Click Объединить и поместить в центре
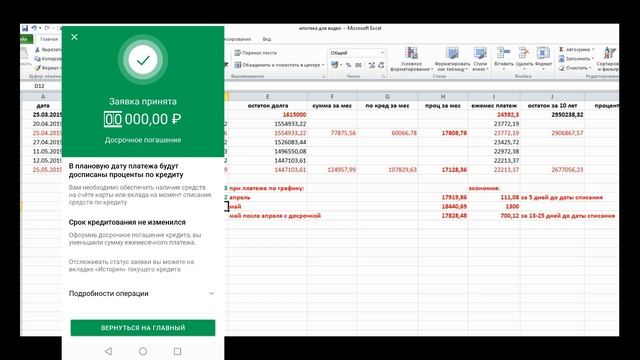640x360 pixels. [277, 65]
